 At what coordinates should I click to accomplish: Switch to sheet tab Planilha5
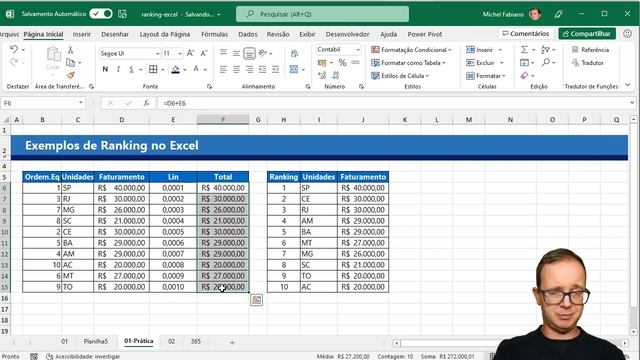[96, 342]
